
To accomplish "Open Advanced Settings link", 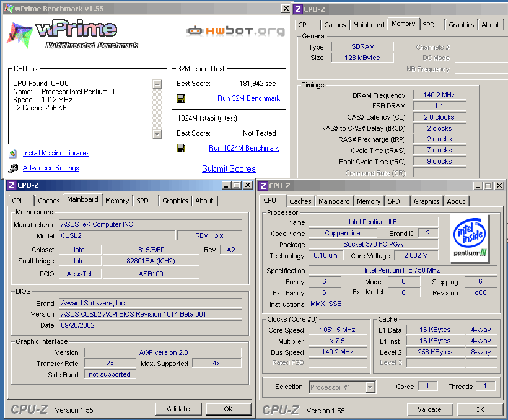I will (x=51, y=168).
